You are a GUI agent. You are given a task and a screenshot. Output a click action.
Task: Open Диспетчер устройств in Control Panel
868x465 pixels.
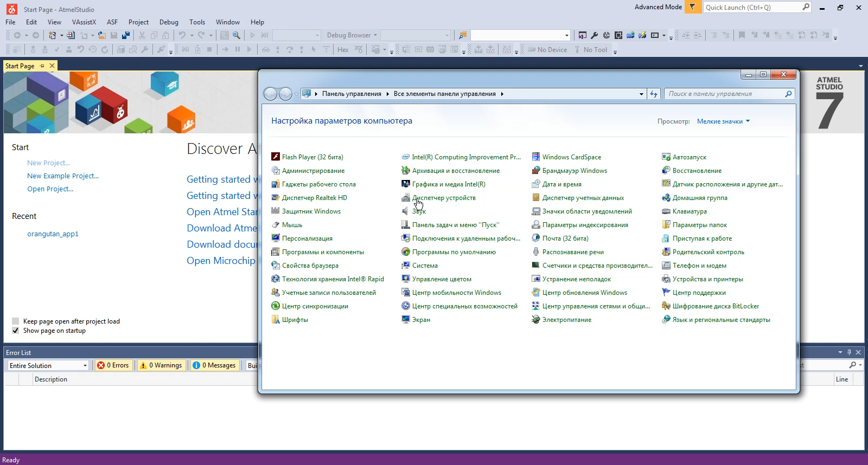pyautogui.click(x=438, y=198)
